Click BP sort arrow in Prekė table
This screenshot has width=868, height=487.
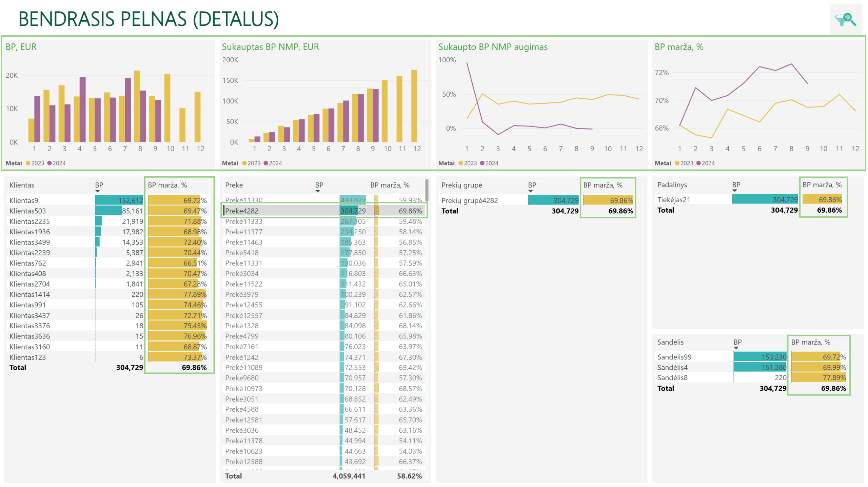[x=318, y=191]
